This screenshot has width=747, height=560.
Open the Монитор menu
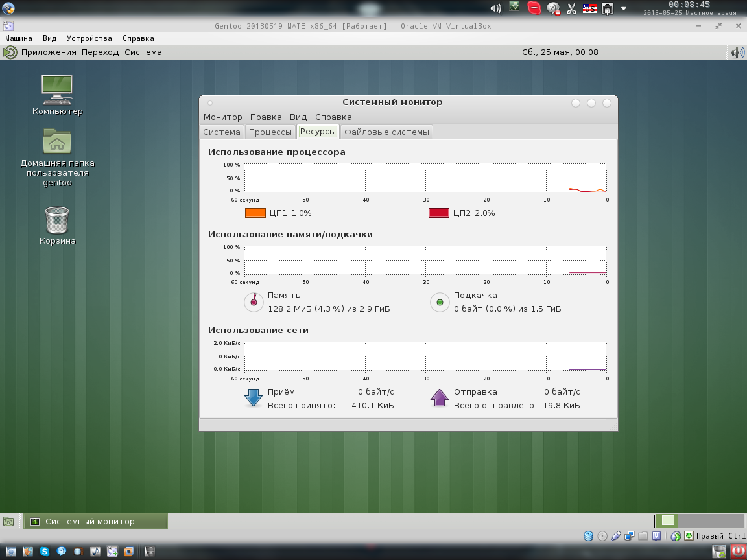[x=222, y=117]
